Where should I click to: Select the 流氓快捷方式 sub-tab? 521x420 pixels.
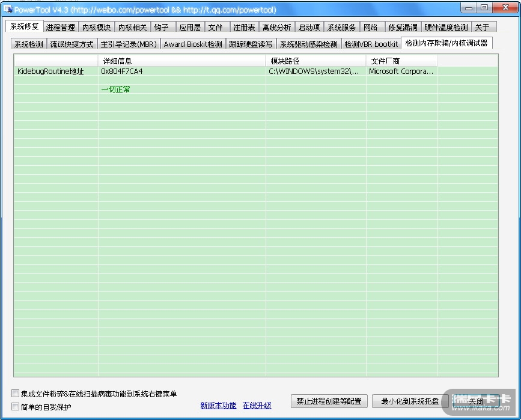click(72, 44)
